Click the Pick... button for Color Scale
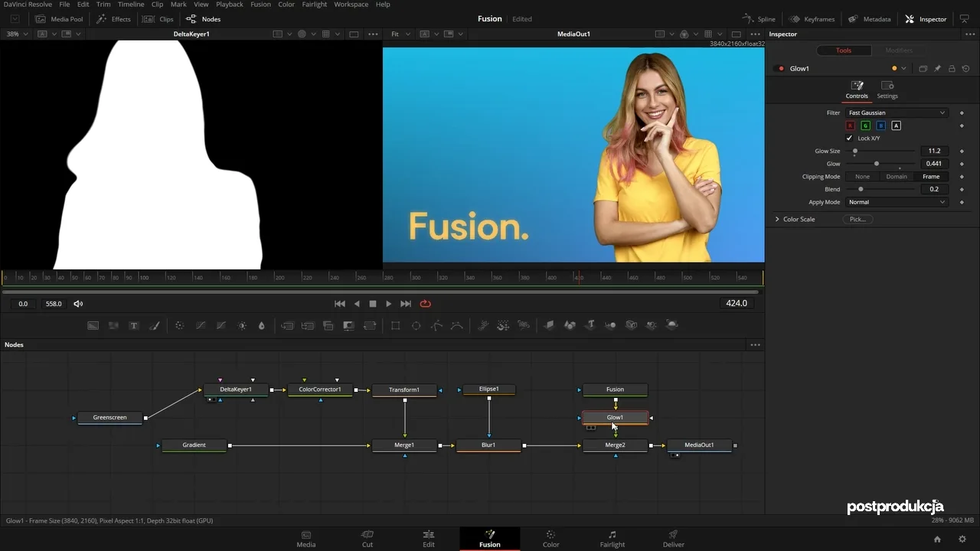Screen dimensions: 980x551 [x=857, y=220]
